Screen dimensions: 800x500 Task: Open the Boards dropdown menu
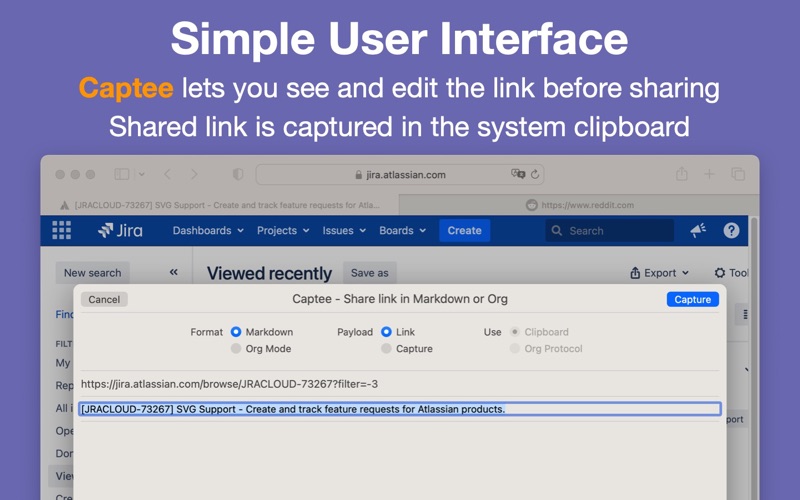[403, 231]
